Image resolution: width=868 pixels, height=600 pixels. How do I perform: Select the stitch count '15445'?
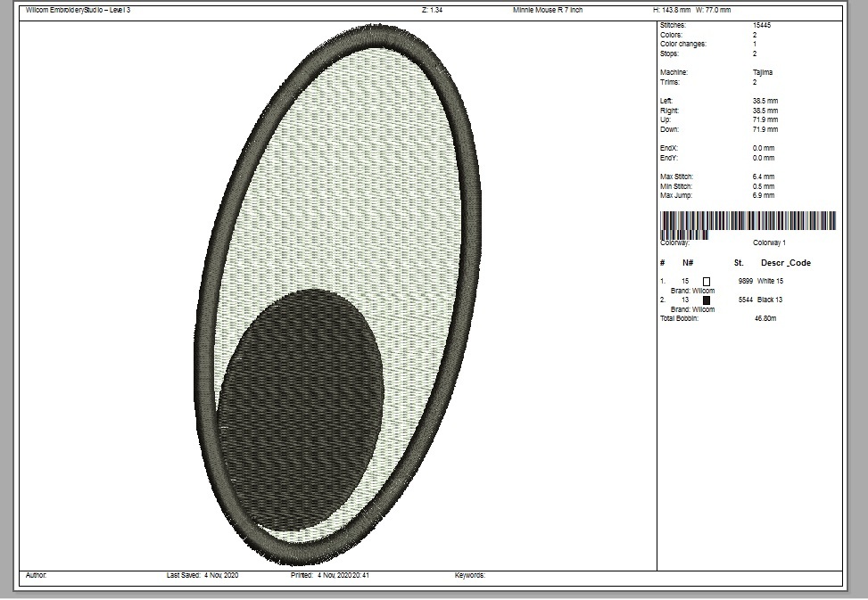(x=762, y=26)
